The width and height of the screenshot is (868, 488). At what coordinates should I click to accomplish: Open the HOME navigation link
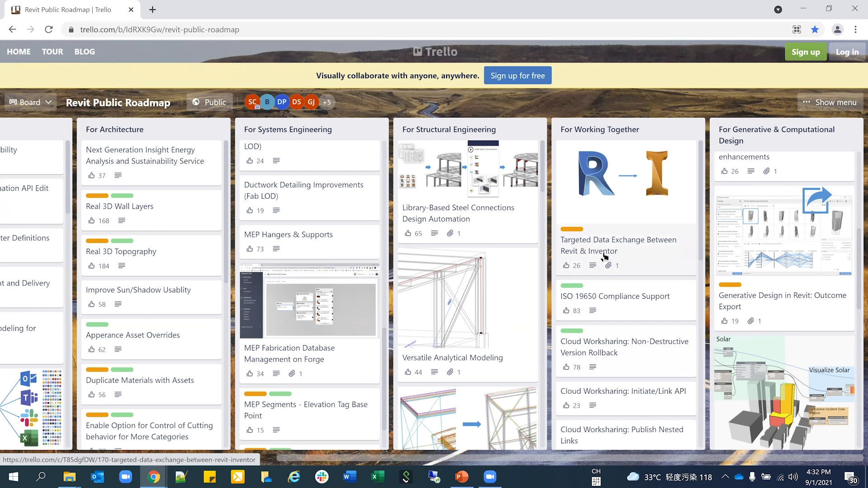[19, 52]
